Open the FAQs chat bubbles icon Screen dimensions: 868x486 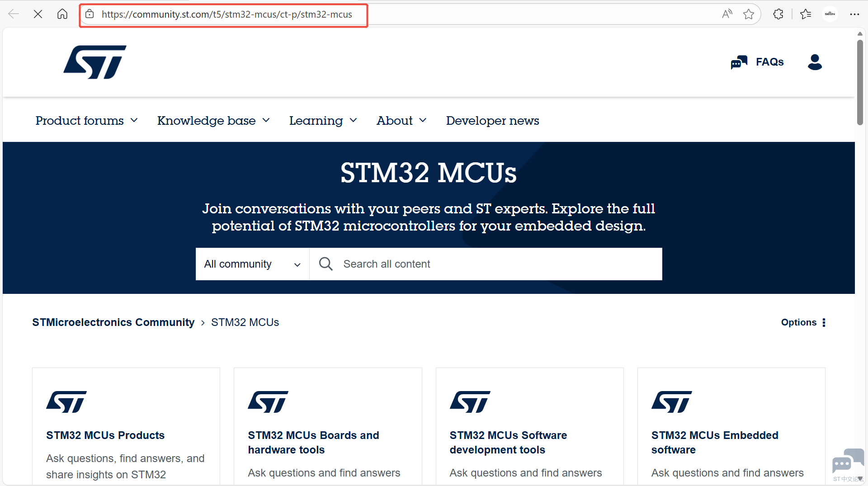(739, 62)
